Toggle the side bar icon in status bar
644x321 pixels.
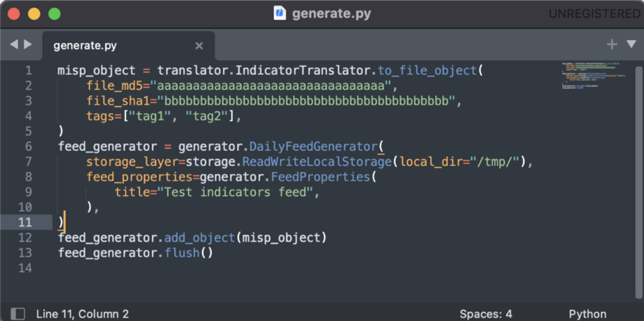click(18, 314)
